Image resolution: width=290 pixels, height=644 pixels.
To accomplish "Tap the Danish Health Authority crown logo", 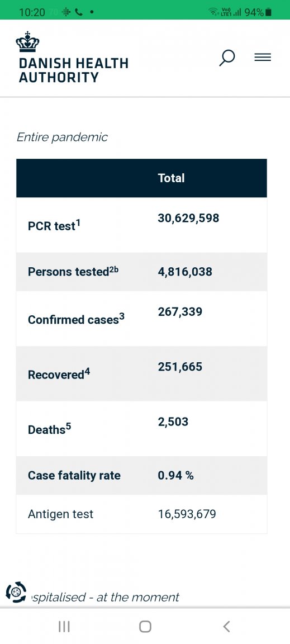I will click(x=27, y=42).
